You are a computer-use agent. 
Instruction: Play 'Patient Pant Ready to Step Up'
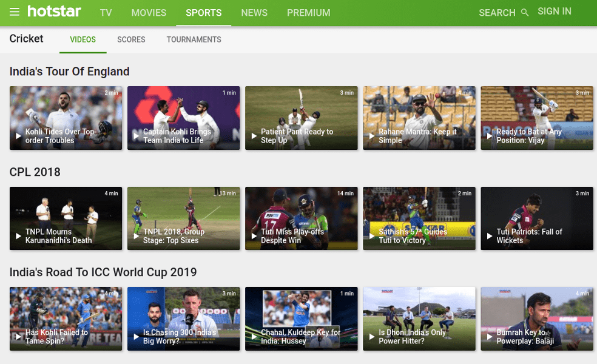pos(301,118)
